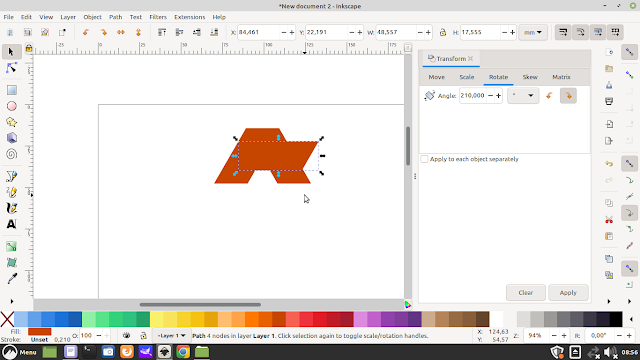The image size is (640, 360).
Task: Click the Apply button
Action: pyautogui.click(x=568, y=293)
